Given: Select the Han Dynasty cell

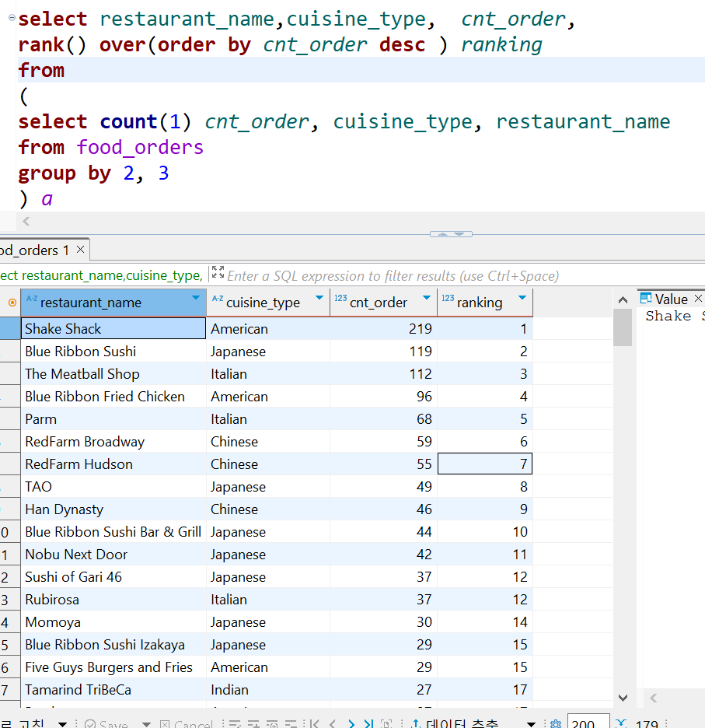Looking at the screenshot, I should click(113, 509).
